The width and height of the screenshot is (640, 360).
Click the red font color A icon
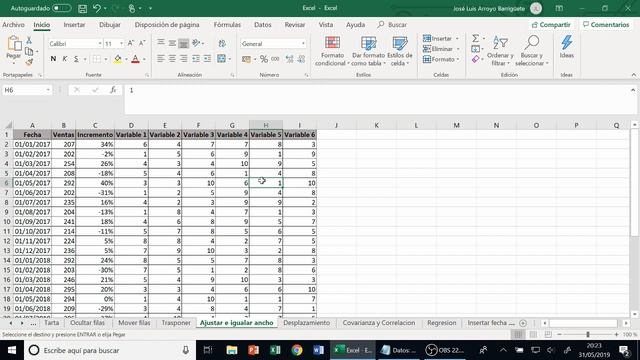136,59
